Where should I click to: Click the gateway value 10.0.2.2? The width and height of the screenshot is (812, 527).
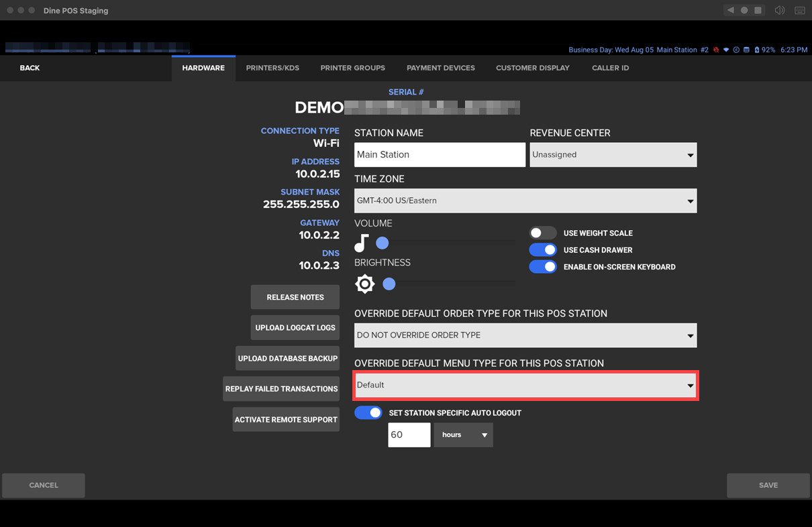319,235
